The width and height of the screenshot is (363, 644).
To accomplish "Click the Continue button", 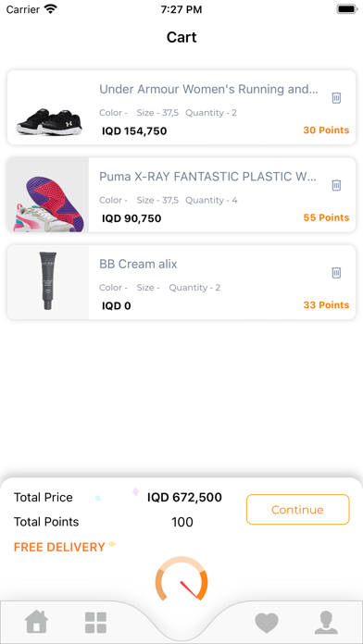I will click(297, 509).
